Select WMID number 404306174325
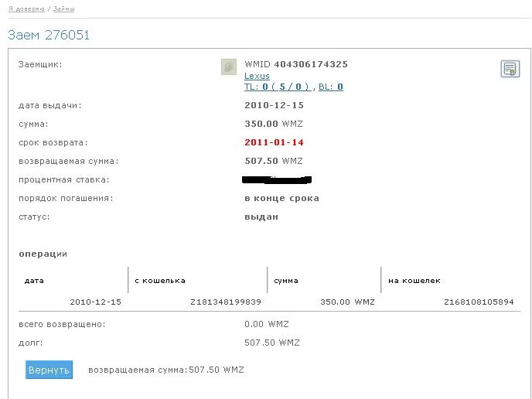Screen dimensions: 532x399 click(x=311, y=64)
